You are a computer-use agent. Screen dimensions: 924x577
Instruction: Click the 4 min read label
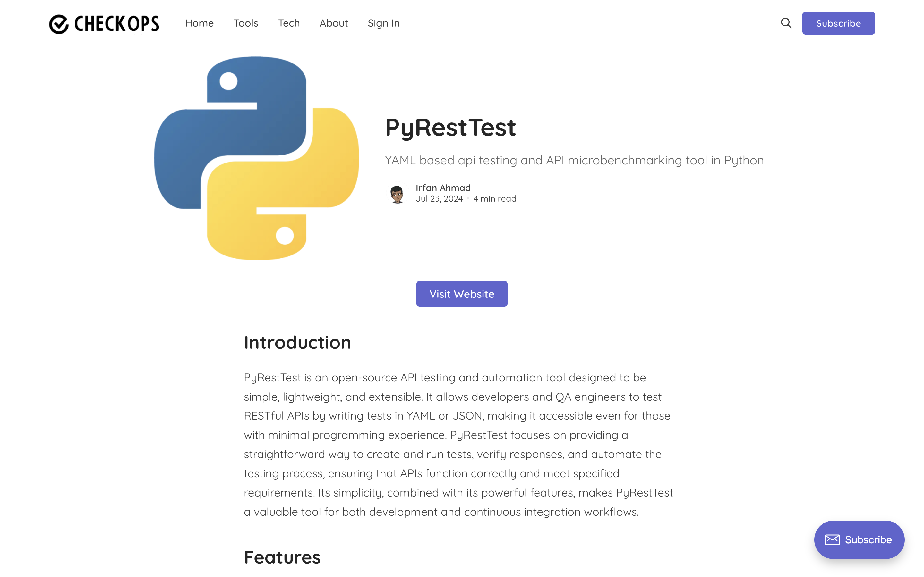[x=494, y=198]
